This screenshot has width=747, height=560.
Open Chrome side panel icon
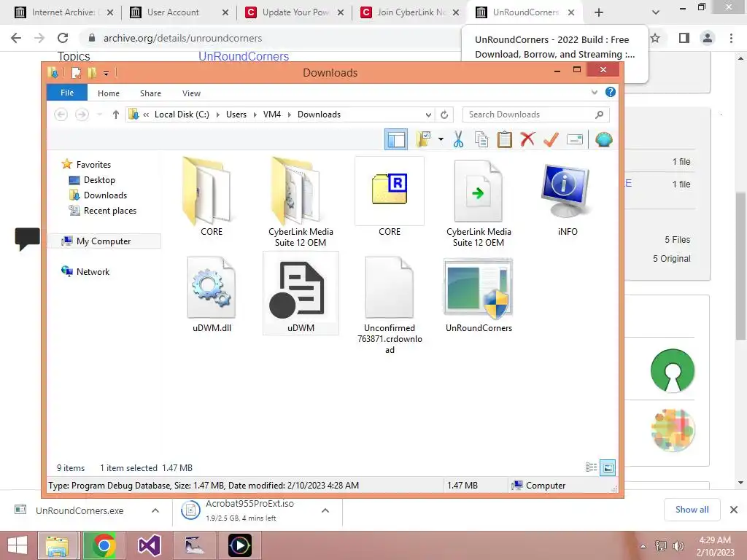point(684,38)
